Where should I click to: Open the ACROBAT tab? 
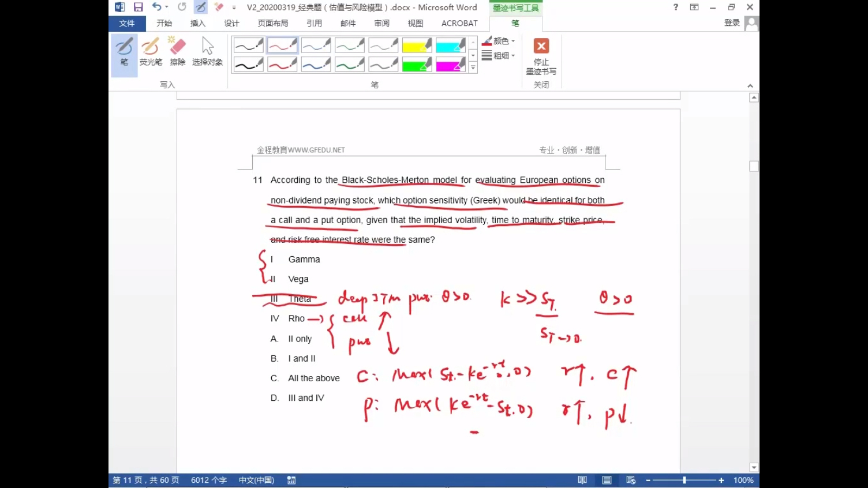click(459, 23)
